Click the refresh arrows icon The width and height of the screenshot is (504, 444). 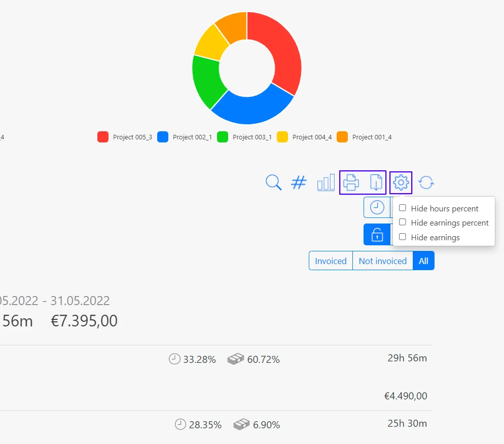pos(426,182)
